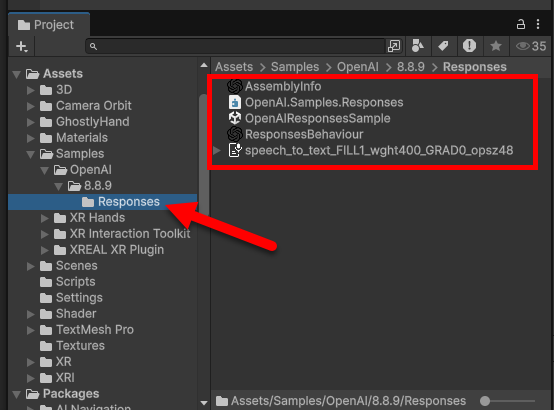Image resolution: width=554 pixels, height=410 pixels.
Task: Expand speech_to_text_FILL1 asset sub-items
Action: 217,151
